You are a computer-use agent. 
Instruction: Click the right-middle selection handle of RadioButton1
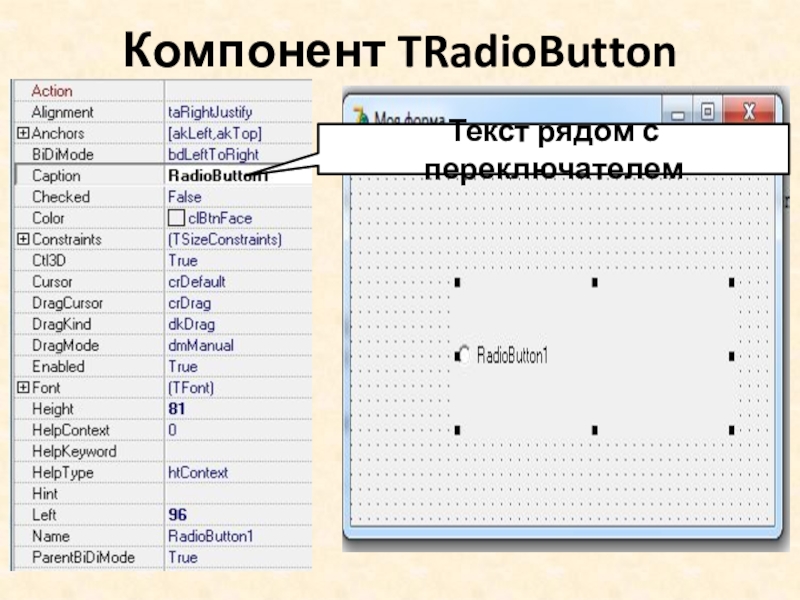click(x=731, y=356)
